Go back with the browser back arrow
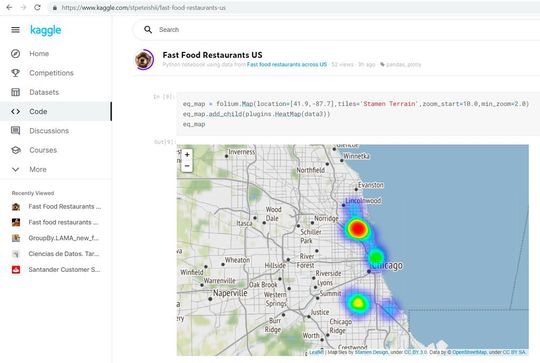This screenshot has width=540, height=363. pyautogui.click(x=9, y=7)
